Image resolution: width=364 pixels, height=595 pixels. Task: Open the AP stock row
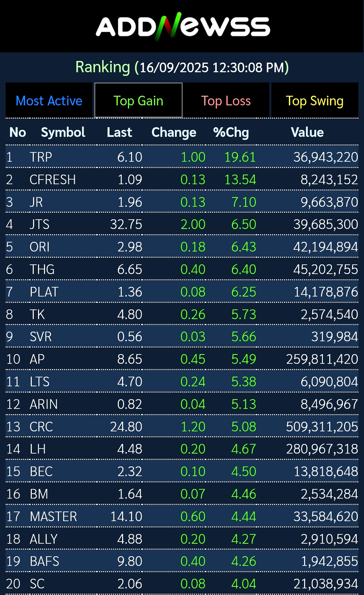[x=37, y=359]
